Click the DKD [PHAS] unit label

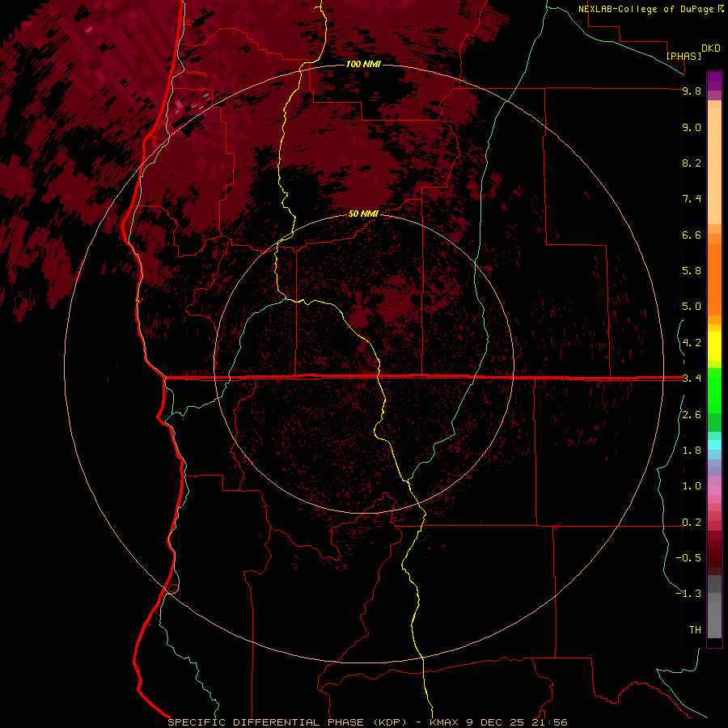click(x=693, y=52)
